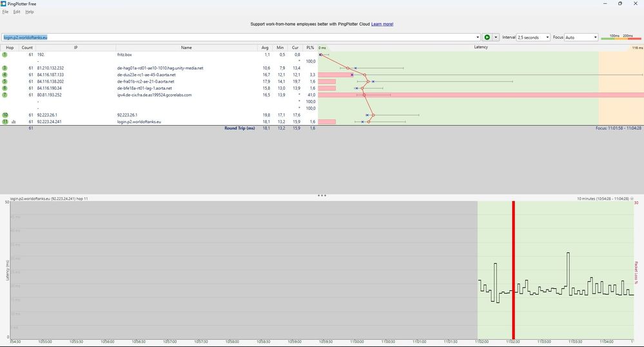The height and width of the screenshot is (347, 644).
Task: Click the PingPlotter app icon in title bar
Action: [4, 4]
